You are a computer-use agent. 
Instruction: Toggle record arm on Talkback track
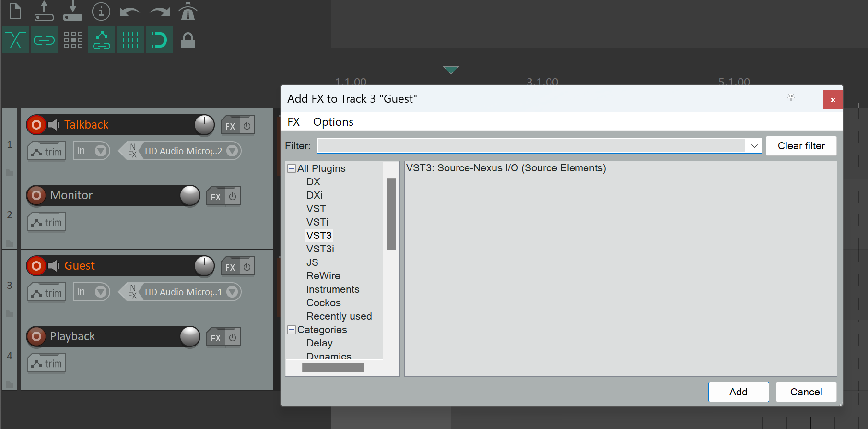(36, 125)
